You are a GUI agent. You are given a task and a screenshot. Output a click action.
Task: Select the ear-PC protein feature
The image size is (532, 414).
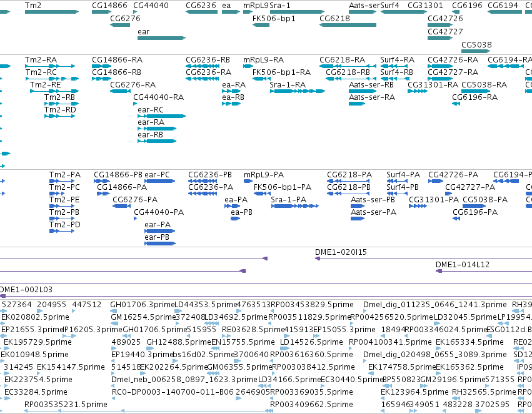[160, 181]
